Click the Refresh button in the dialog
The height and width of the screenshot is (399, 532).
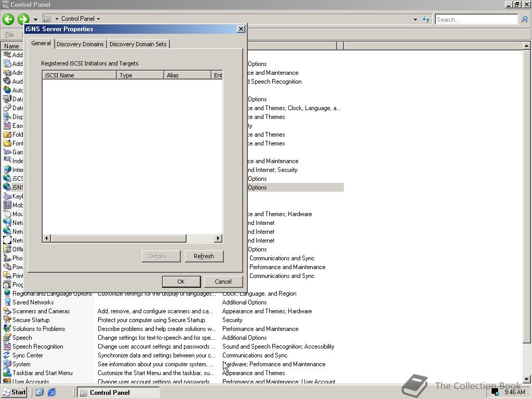tap(204, 256)
